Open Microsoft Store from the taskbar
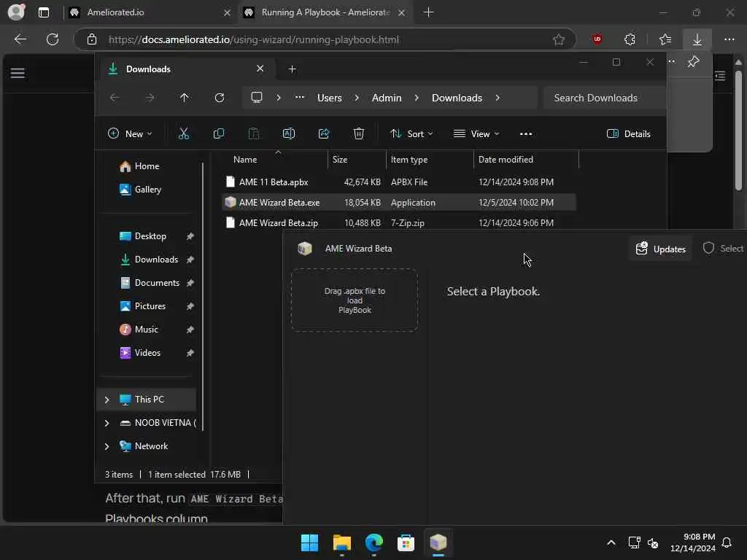 [x=406, y=542]
